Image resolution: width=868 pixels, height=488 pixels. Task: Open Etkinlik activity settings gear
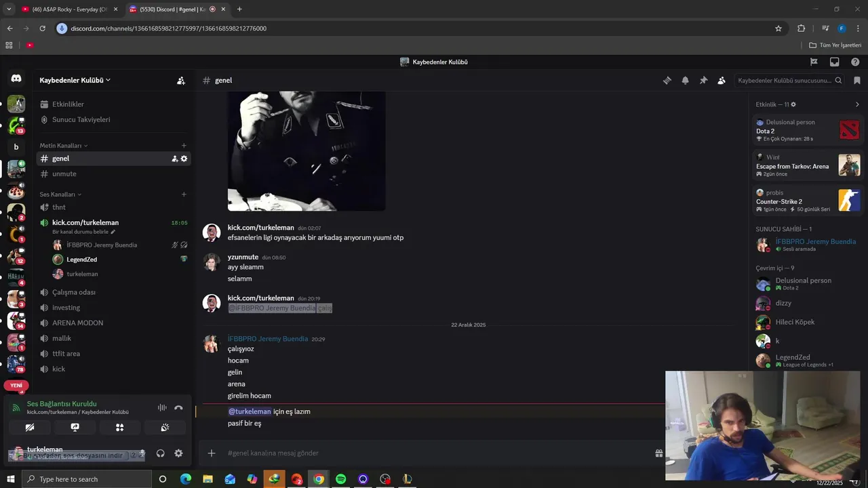(x=793, y=104)
